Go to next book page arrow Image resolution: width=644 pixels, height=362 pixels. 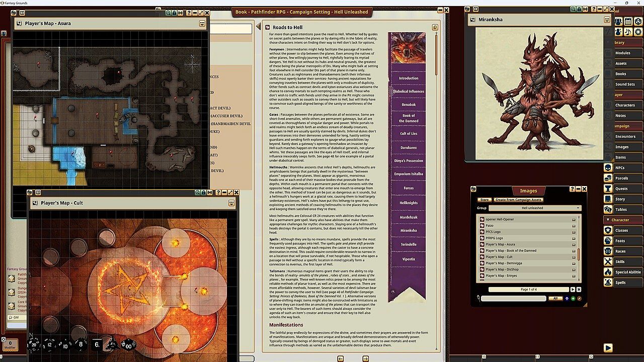coord(366,358)
